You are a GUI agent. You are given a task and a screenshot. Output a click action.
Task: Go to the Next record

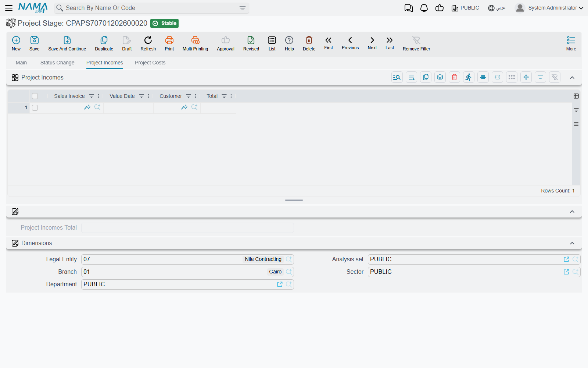coord(372,43)
